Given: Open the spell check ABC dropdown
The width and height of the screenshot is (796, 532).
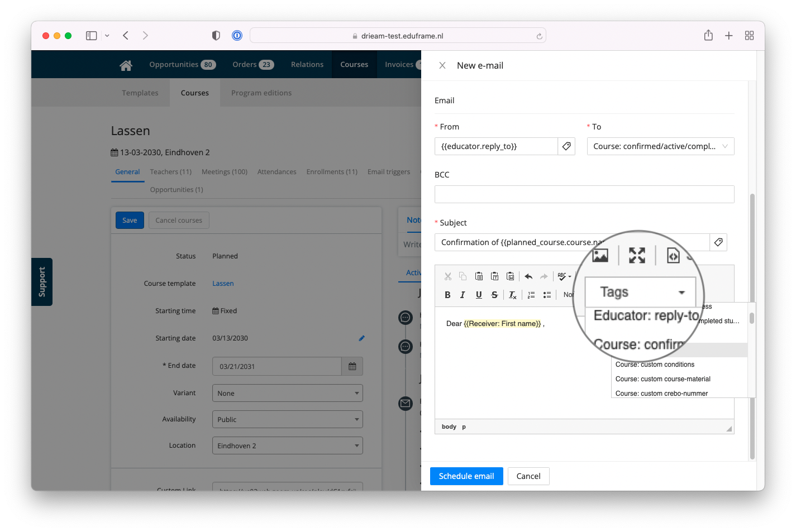Looking at the screenshot, I should pyautogui.click(x=564, y=276).
